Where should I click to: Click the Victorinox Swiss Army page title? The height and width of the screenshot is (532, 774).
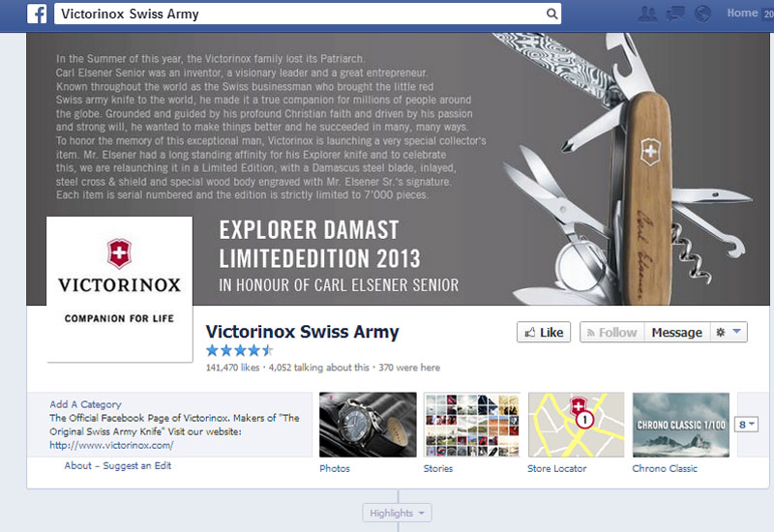pyautogui.click(x=302, y=332)
